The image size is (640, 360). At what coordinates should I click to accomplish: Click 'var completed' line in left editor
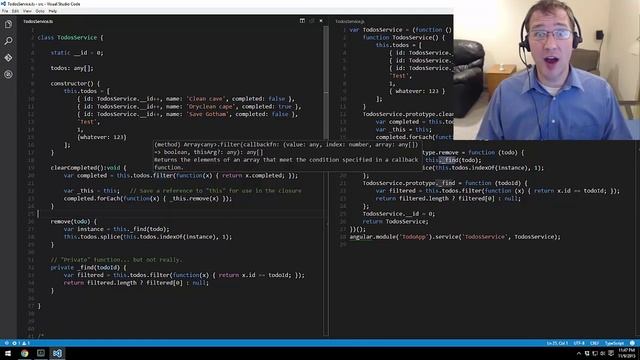(x=181, y=176)
